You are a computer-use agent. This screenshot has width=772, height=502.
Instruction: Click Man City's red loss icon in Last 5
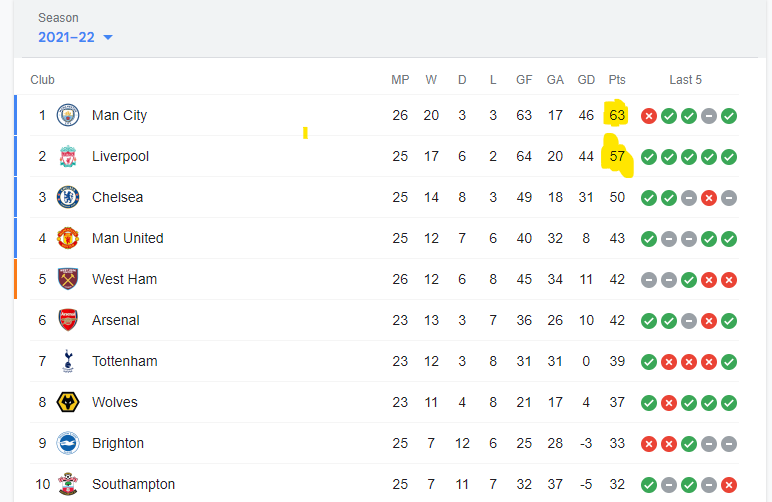click(x=649, y=116)
